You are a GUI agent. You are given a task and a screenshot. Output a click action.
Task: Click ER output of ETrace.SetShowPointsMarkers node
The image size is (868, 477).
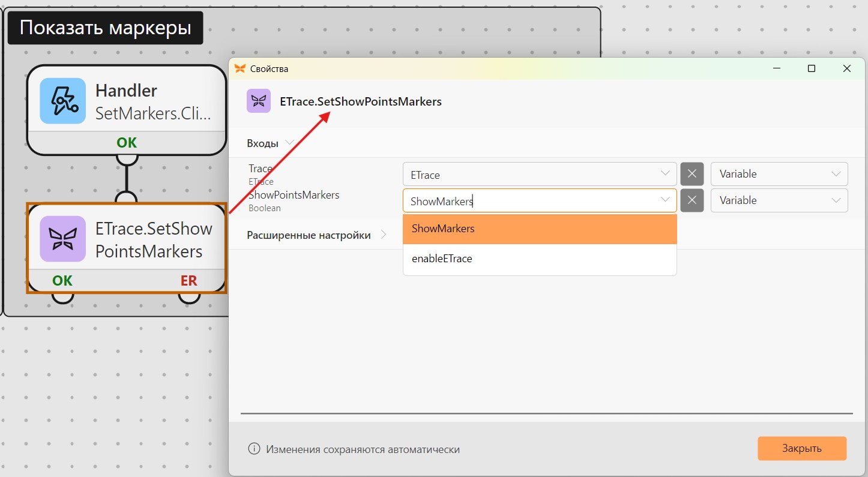coord(188,280)
